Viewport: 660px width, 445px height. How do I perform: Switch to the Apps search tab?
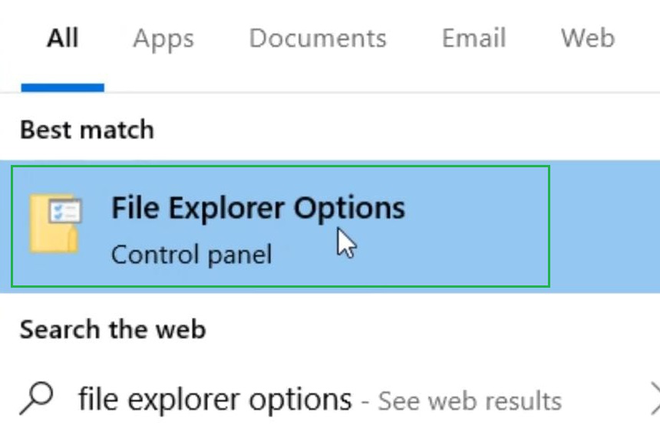click(163, 39)
